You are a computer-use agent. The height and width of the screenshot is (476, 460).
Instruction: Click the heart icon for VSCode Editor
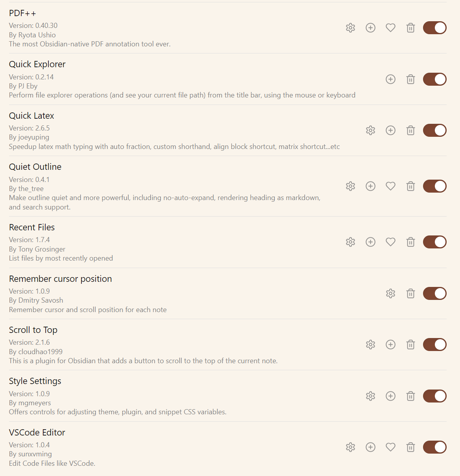(390, 447)
